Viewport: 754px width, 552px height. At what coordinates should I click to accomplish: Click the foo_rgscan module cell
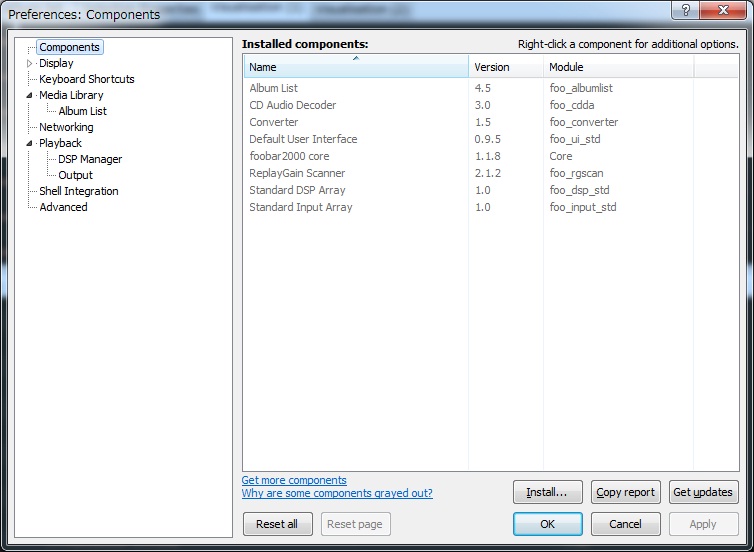tap(577, 173)
